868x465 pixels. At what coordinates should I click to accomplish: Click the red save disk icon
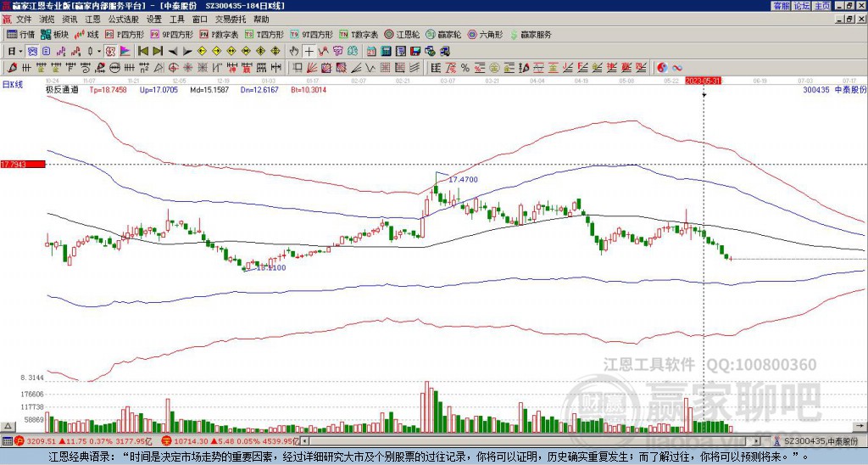click(x=415, y=52)
